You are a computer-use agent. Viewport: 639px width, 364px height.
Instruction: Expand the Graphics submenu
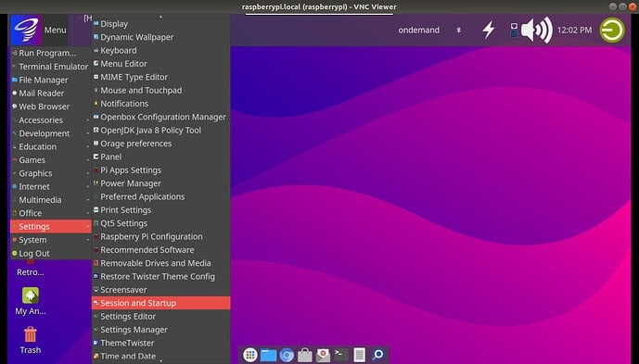pyautogui.click(x=50, y=173)
